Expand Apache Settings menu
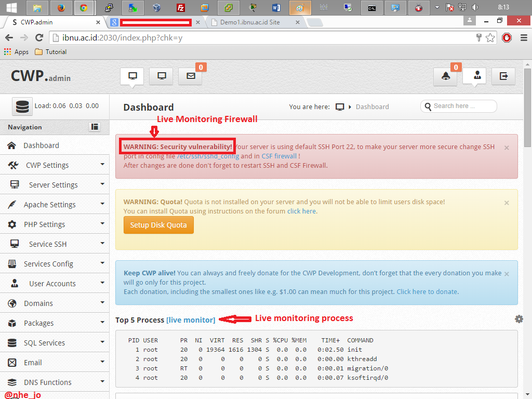This screenshot has width=532, height=399. point(55,205)
